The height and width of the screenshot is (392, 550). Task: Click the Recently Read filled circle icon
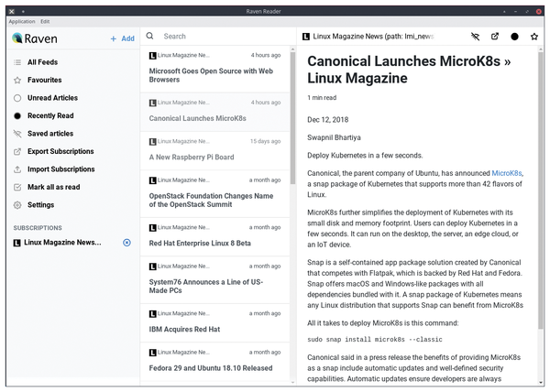tap(17, 116)
